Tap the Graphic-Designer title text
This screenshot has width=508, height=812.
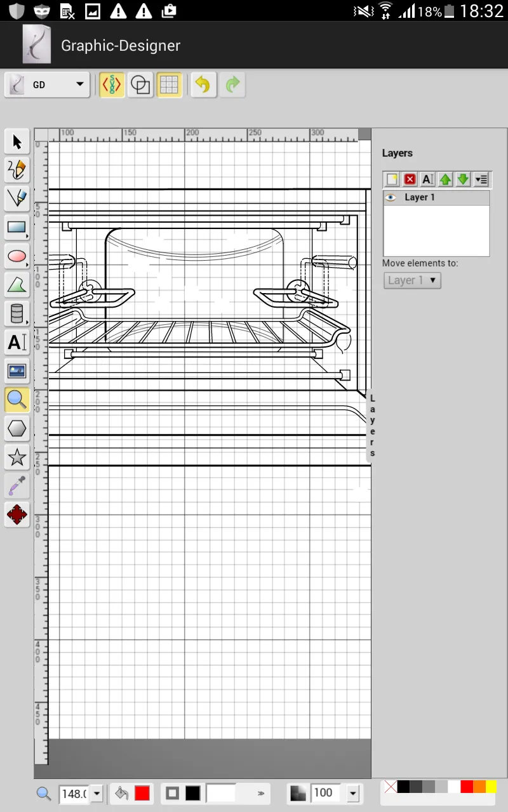121,46
